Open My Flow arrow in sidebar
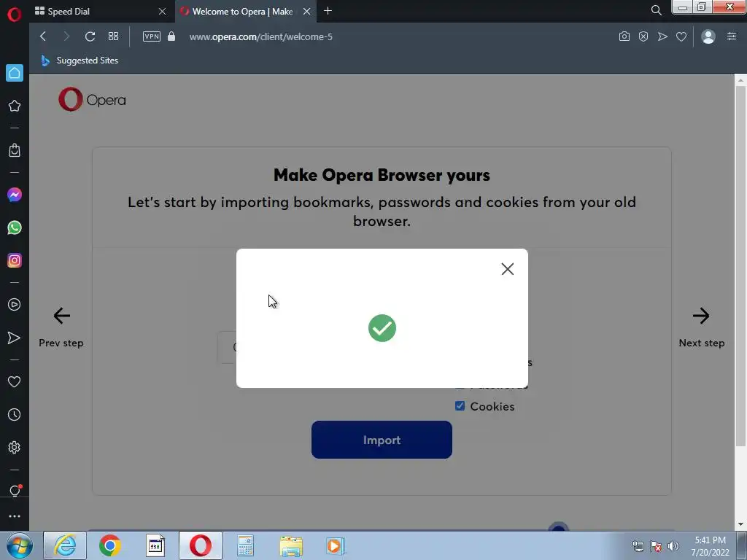 [x=15, y=338]
